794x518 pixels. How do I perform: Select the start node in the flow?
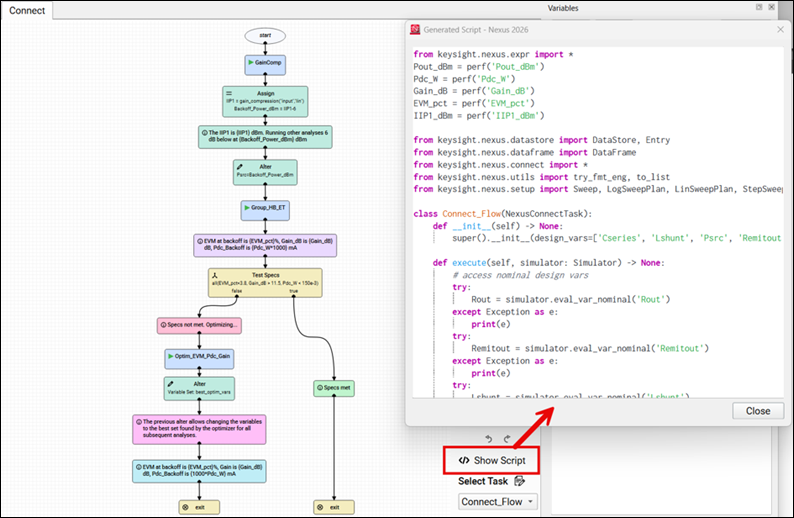265,35
